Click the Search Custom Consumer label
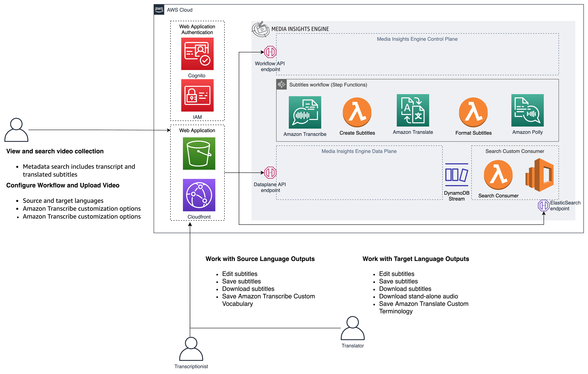Image resolution: width=588 pixels, height=374 pixels. 515,151
